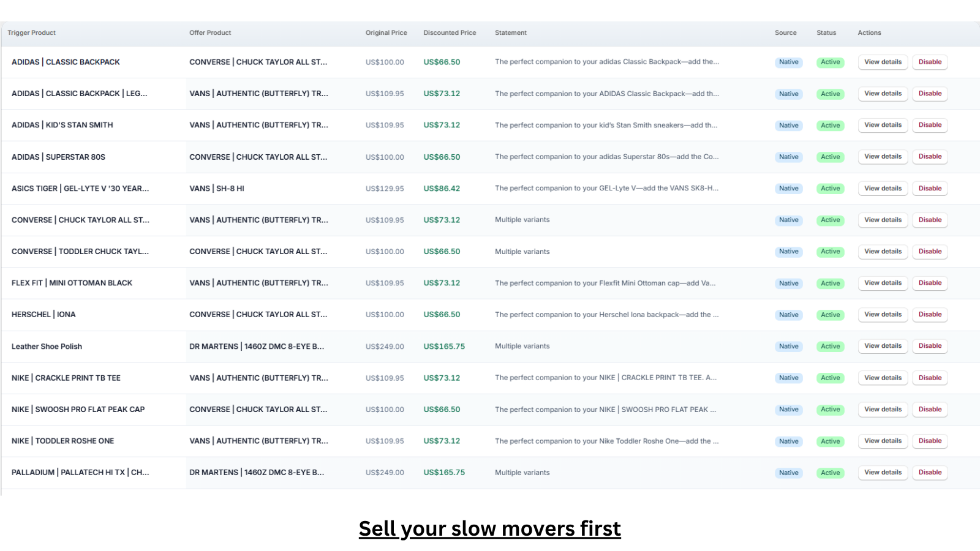The image size is (980, 551).
Task: View details for CONVERSE | CHUCK TAYLOR ALL ST... trigger row
Action: click(883, 220)
